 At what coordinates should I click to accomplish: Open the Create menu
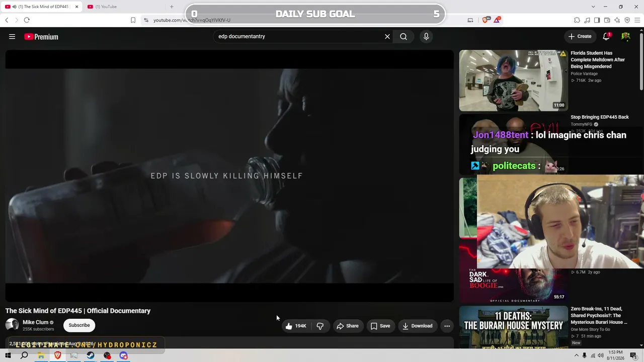[580, 36]
